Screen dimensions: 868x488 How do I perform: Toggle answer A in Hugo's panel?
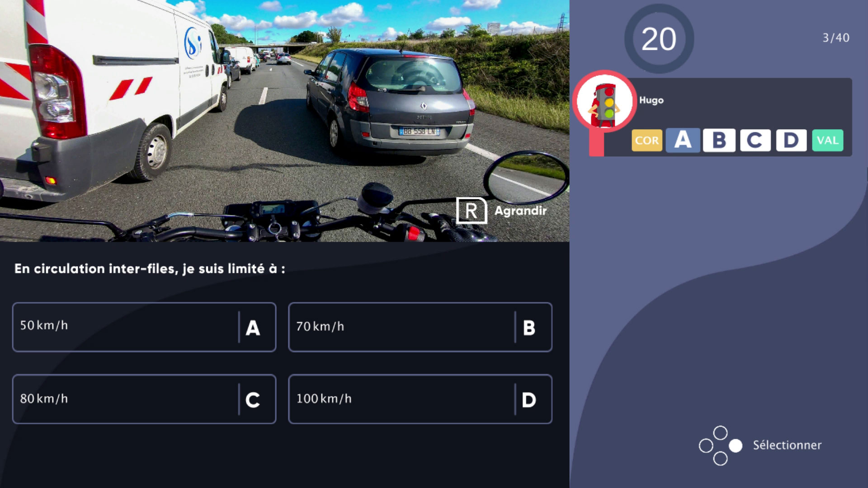pyautogui.click(x=683, y=140)
